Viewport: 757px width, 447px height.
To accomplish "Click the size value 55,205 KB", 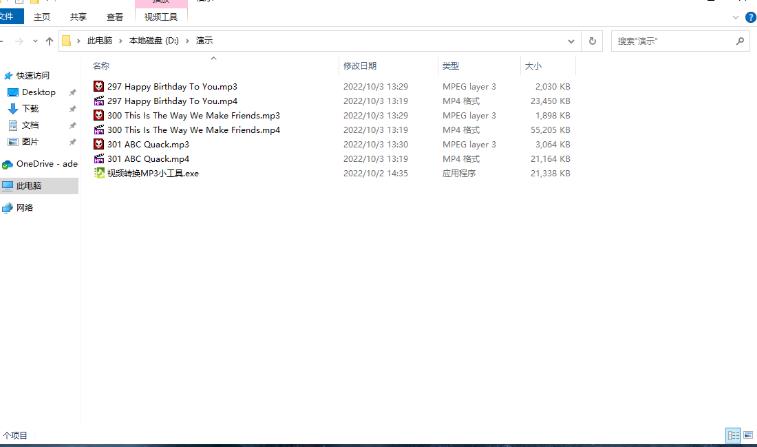I will tap(550, 130).
